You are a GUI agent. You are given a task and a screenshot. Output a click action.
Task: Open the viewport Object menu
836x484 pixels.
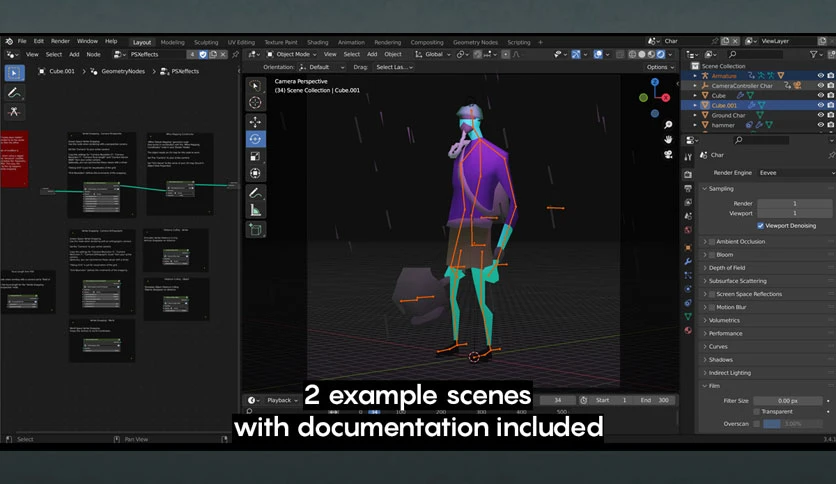pyautogui.click(x=393, y=54)
